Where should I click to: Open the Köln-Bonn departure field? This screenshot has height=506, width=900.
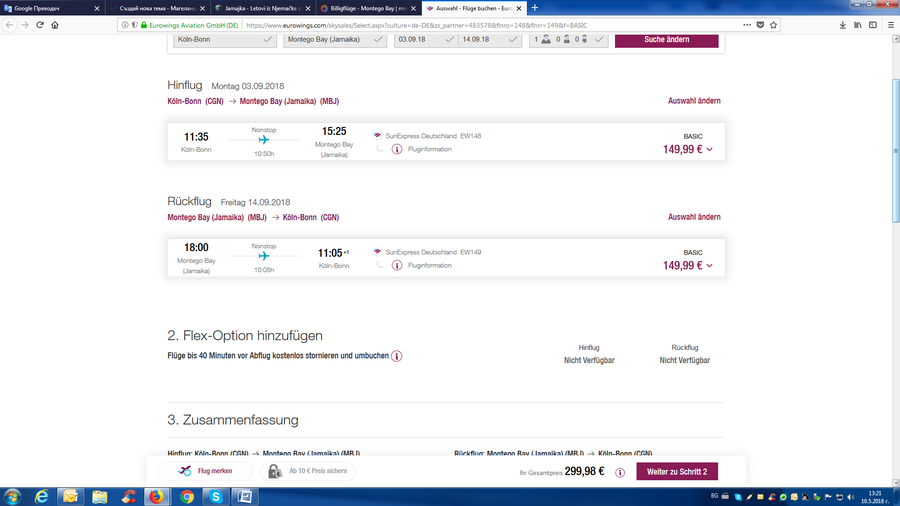click(x=224, y=40)
